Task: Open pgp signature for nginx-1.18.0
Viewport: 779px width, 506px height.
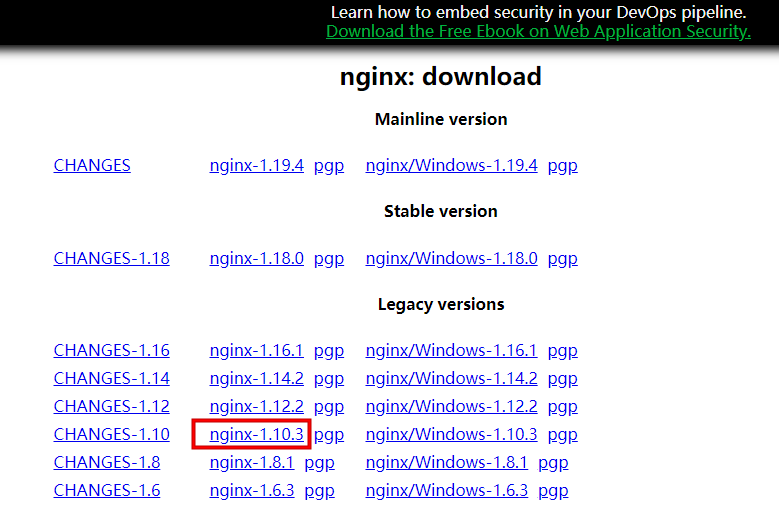Action: [329, 259]
